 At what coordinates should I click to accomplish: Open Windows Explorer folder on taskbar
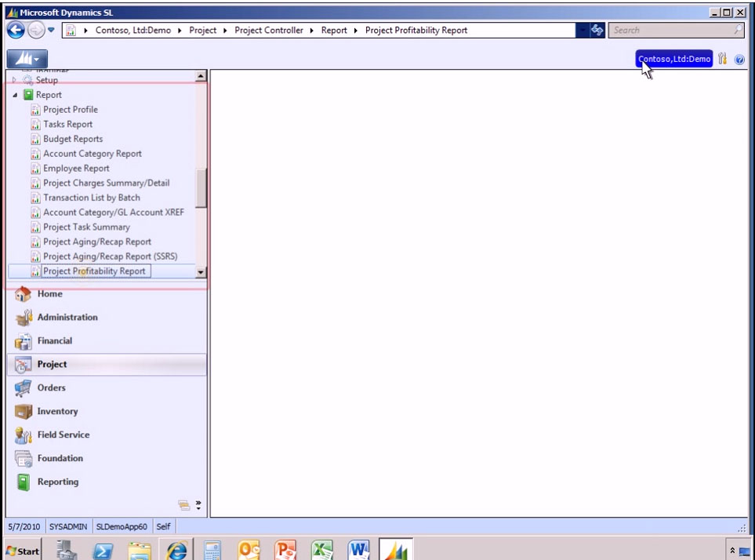[x=139, y=551]
